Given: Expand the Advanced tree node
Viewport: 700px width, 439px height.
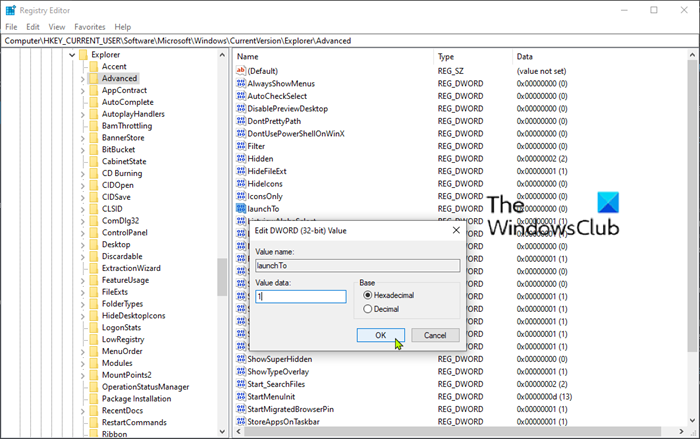Looking at the screenshot, I should pos(83,79).
